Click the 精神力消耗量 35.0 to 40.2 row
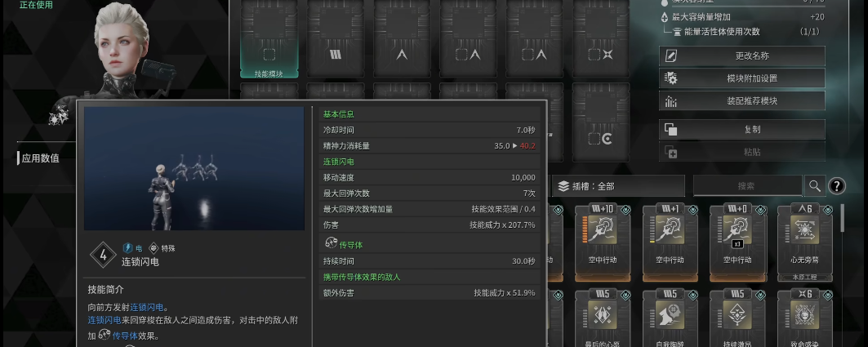 click(x=429, y=146)
